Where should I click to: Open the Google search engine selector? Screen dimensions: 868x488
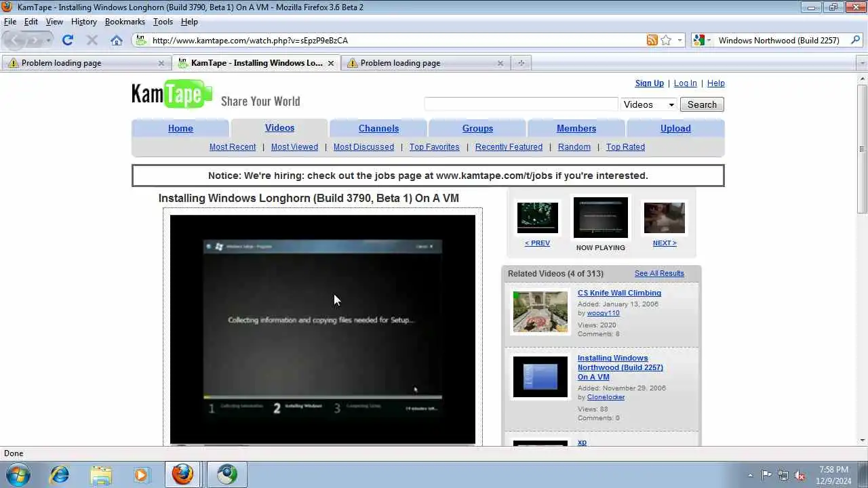[x=702, y=40]
